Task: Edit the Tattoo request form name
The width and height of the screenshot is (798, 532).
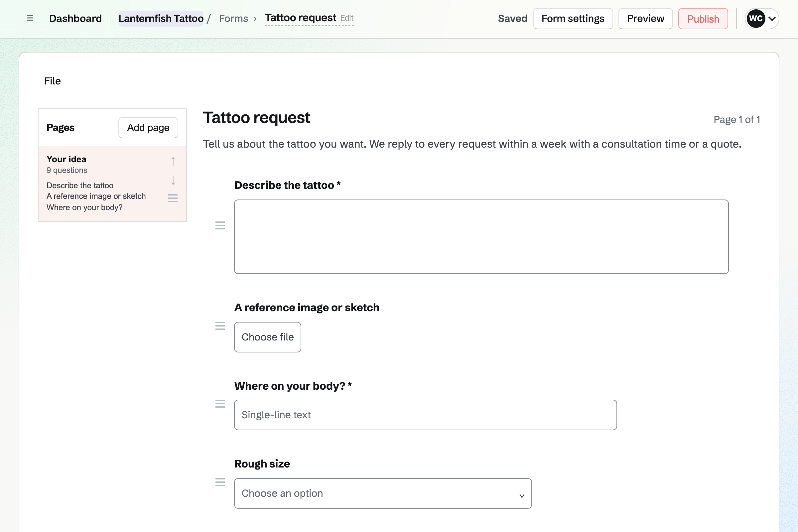Action: [x=309, y=18]
